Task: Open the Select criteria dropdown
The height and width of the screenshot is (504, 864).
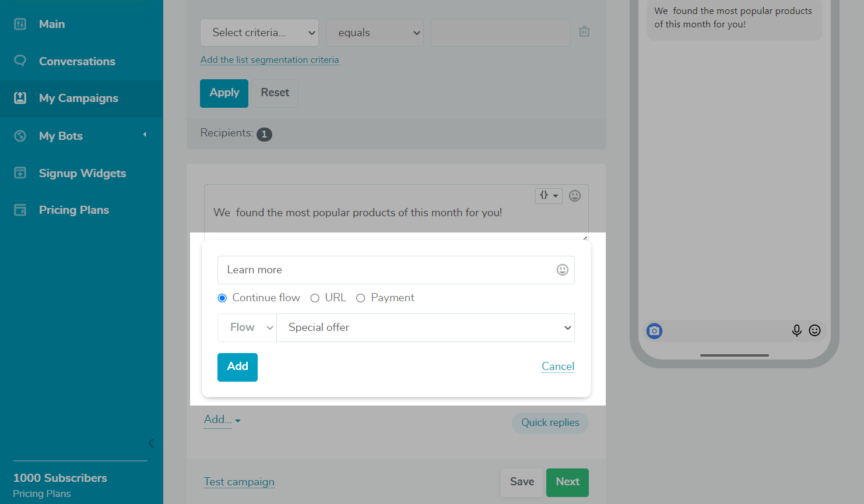Action: pos(259,33)
